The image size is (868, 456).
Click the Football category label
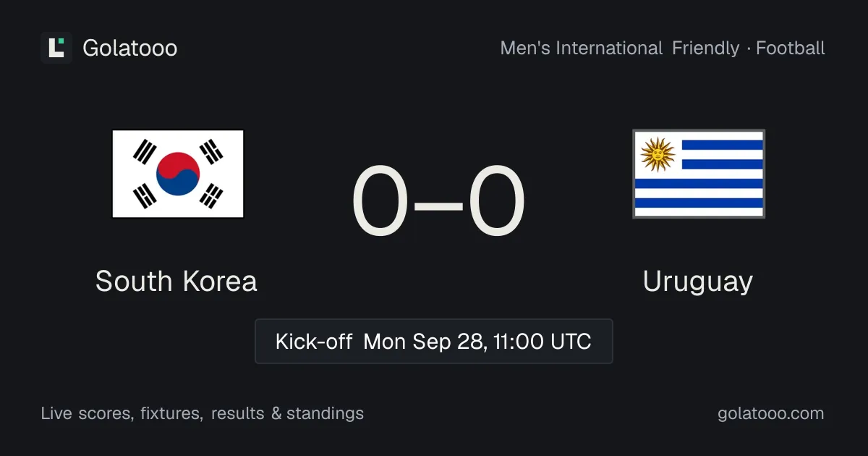791,48
